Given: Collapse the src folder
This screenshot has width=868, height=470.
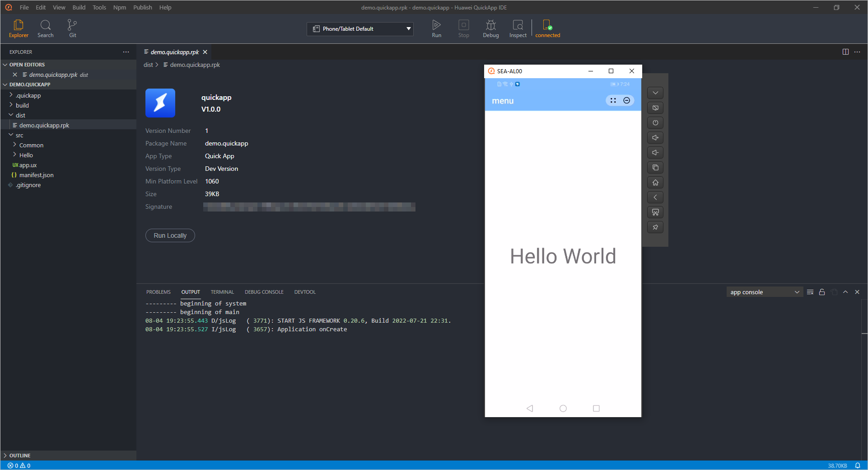Looking at the screenshot, I should pyautogui.click(x=68, y=135).
